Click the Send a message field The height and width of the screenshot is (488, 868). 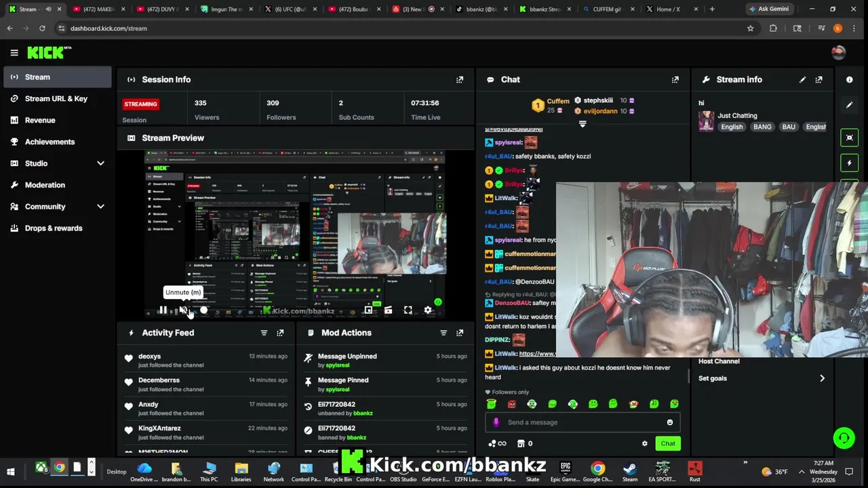click(x=583, y=422)
